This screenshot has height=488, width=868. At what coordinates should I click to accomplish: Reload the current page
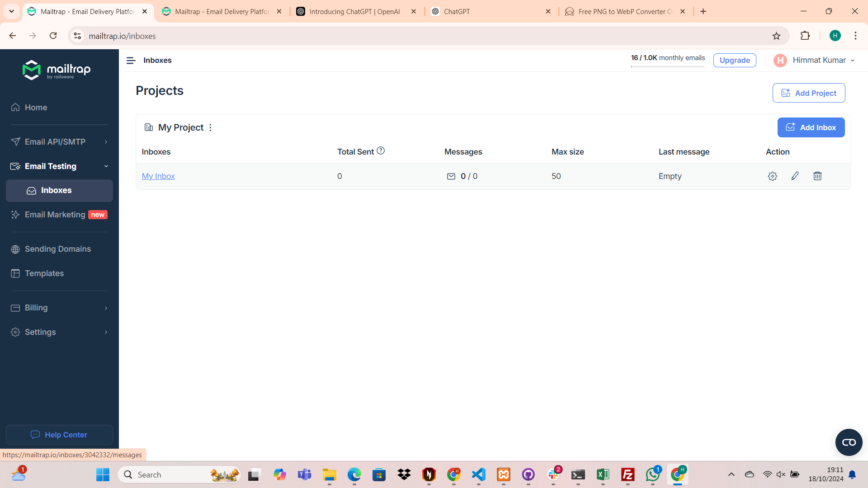pyautogui.click(x=53, y=36)
